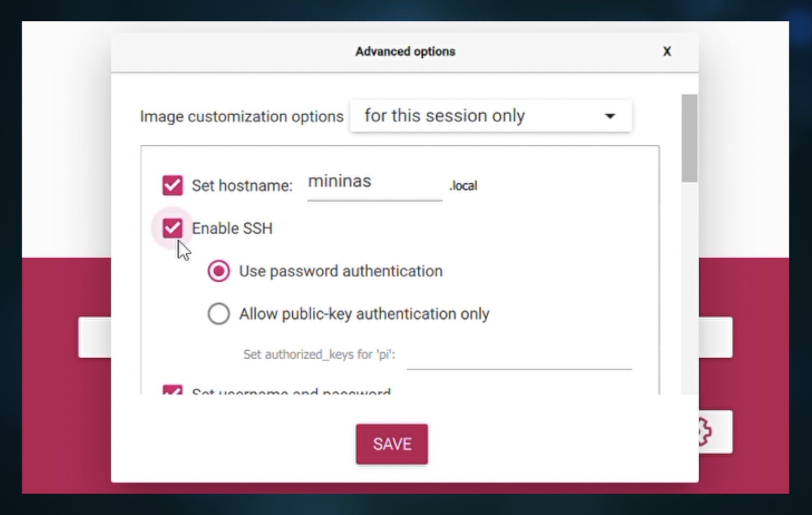Close the Advanced options dialog with X
The image size is (812, 515).
[x=667, y=51]
